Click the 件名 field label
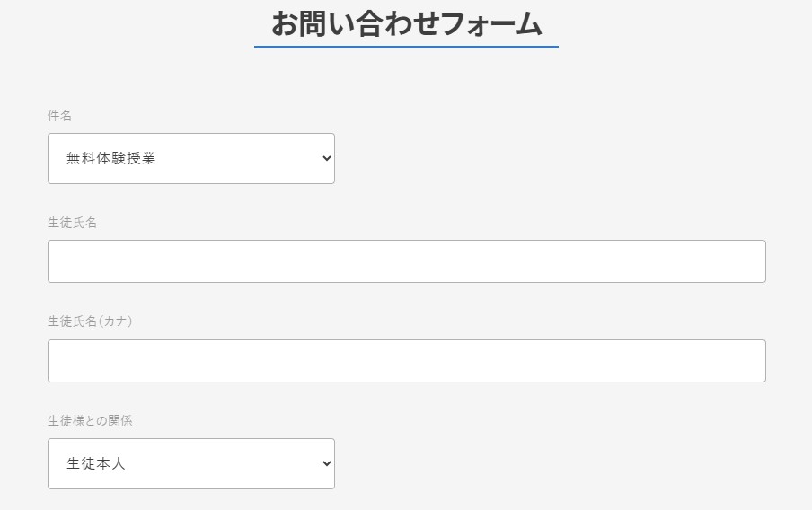 pos(59,116)
